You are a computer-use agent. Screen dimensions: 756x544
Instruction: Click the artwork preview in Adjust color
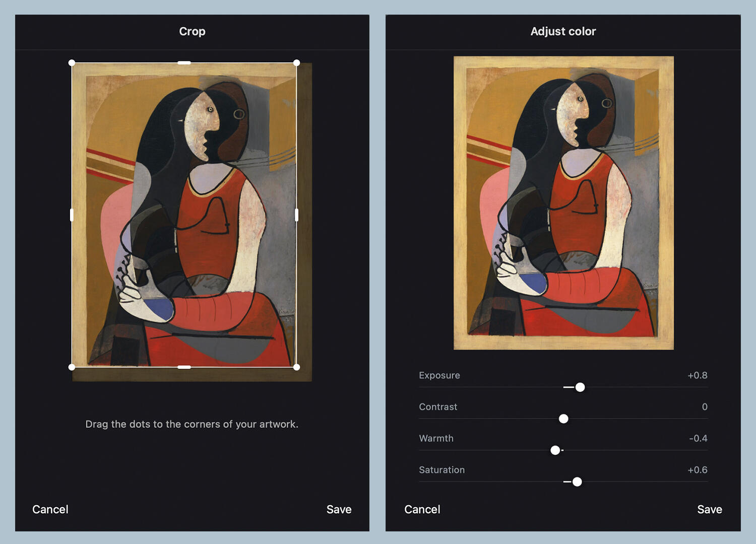click(x=563, y=203)
